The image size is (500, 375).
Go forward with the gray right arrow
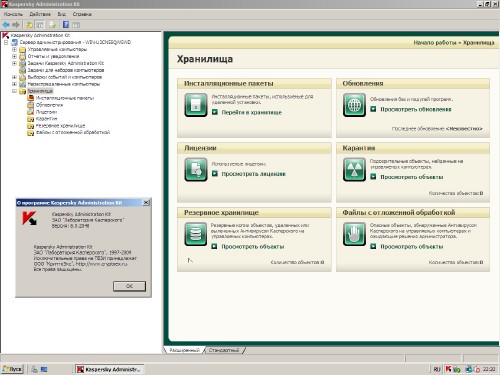pyautogui.click(x=16, y=25)
